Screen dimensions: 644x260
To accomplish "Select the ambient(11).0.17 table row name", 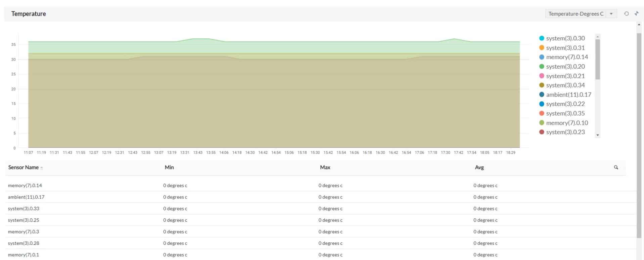I will [x=26, y=197].
